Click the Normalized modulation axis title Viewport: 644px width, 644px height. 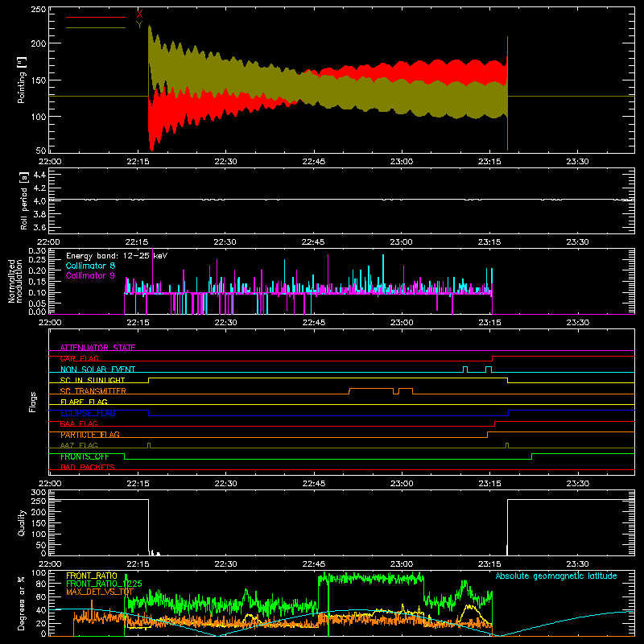[x=15, y=281]
